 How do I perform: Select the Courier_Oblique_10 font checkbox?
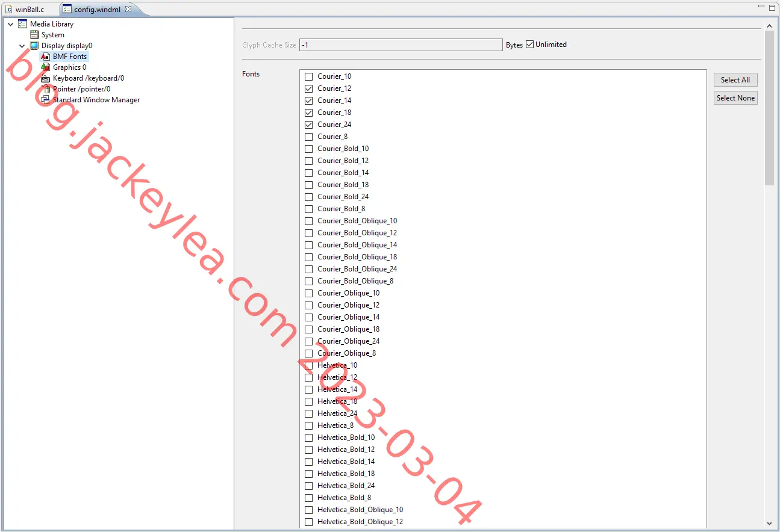tap(309, 293)
